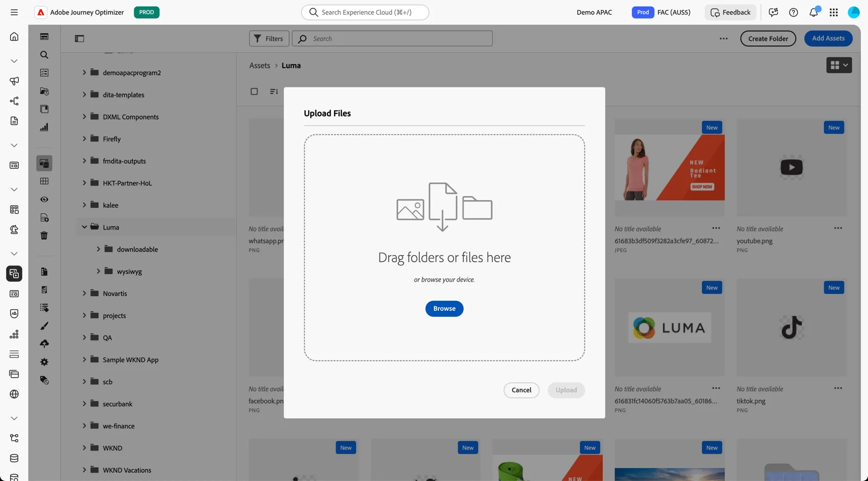Open more options for youtube.png

[x=838, y=228]
